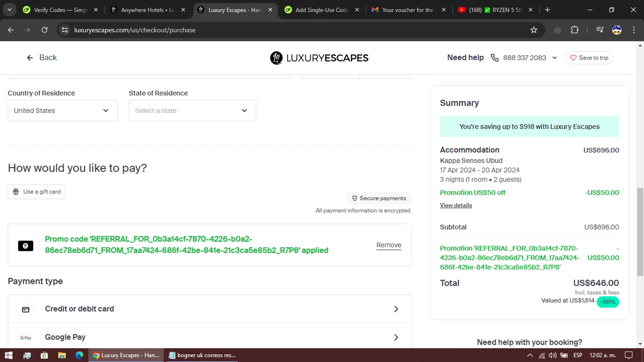The image size is (644, 362).
Task: Open Chrome three-dot menu
Action: coord(634,30)
